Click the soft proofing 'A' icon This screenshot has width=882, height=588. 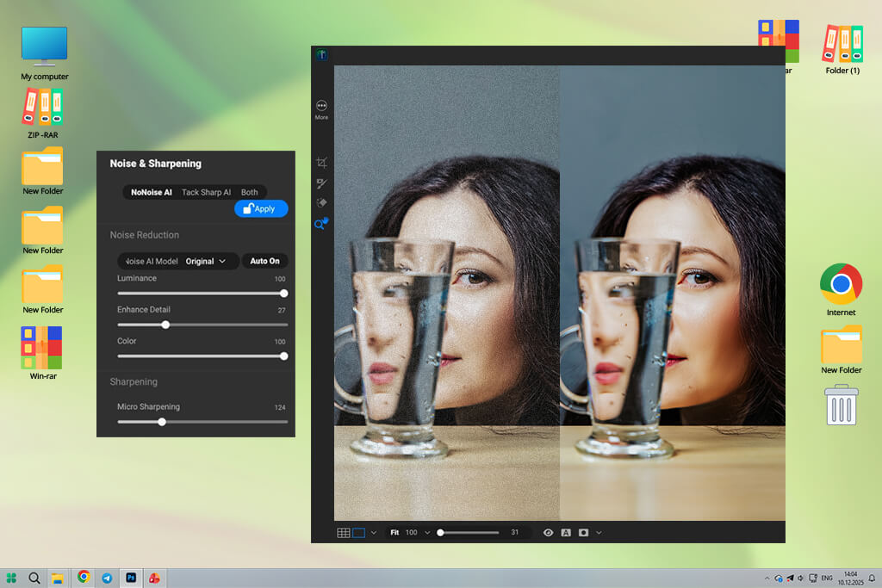[566, 532]
